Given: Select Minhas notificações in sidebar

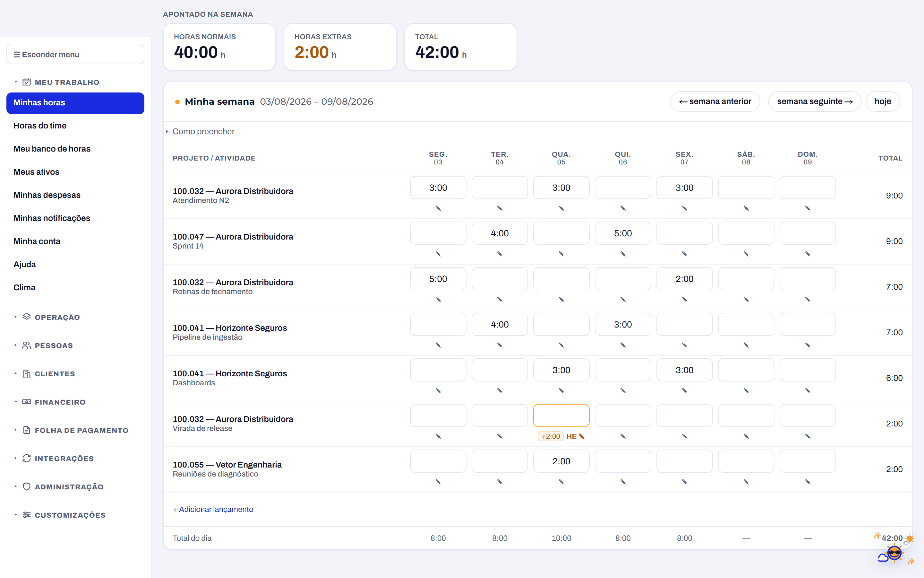Looking at the screenshot, I should (x=75, y=218).
